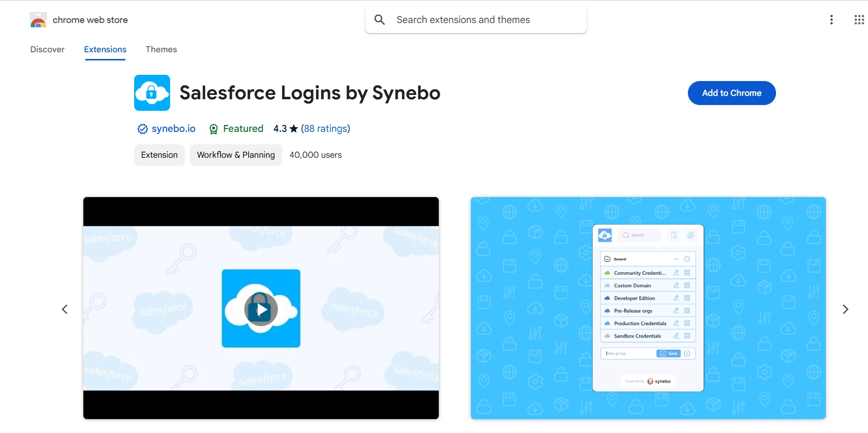Click the Workflow & Planning category chip
Screen dimensions: 868x433
(236, 154)
